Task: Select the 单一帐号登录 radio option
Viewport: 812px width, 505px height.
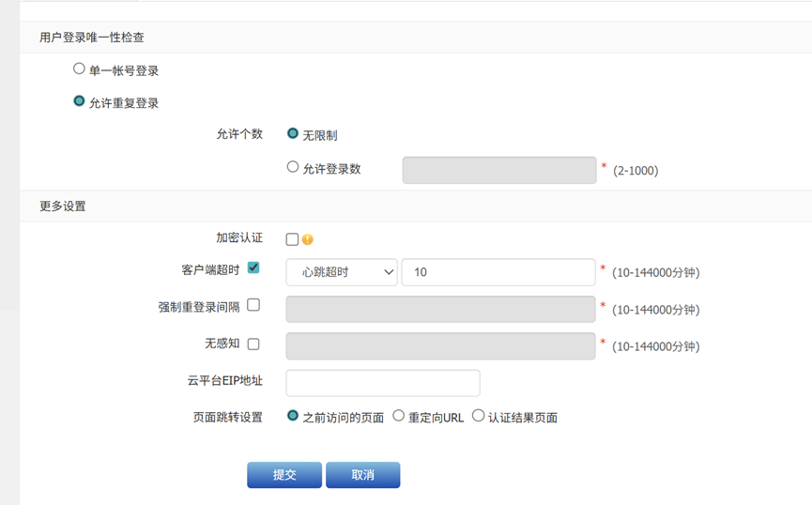Action: click(x=79, y=69)
